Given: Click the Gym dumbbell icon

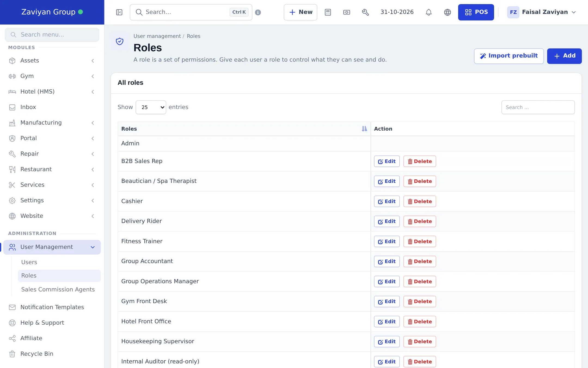Looking at the screenshot, I should point(12,76).
